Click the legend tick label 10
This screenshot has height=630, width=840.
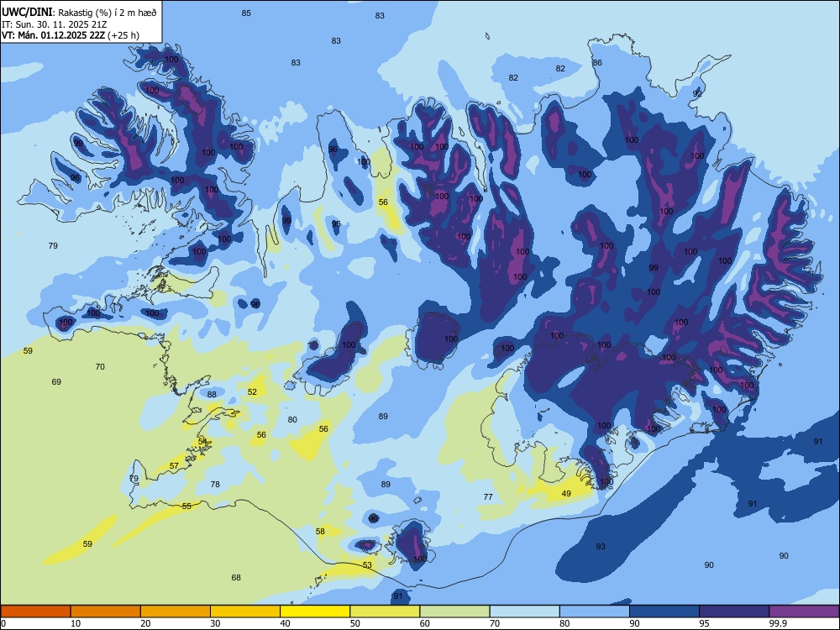point(76,623)
